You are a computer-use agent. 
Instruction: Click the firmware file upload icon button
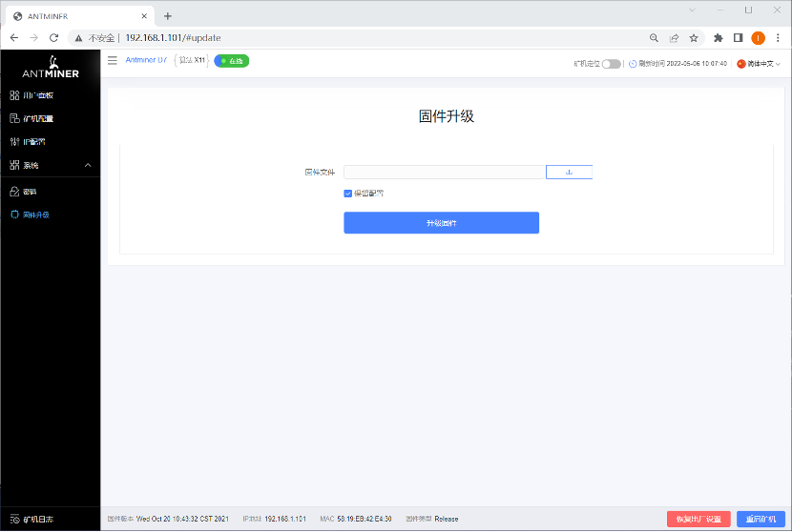569,173
